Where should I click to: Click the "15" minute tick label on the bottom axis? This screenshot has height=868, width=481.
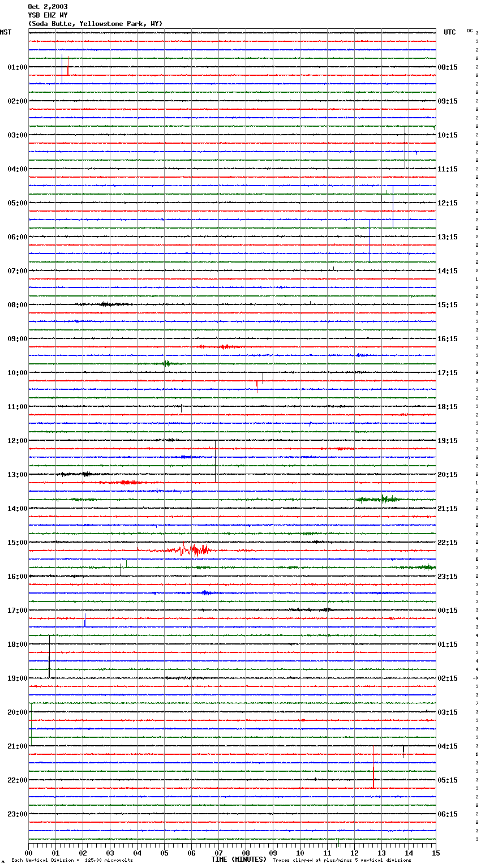(435, 853)
